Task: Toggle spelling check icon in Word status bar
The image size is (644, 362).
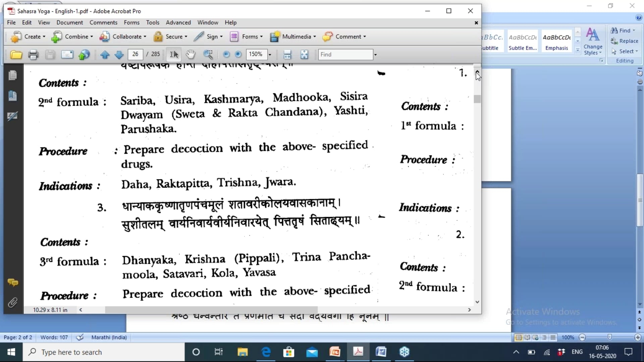Action: (80, 338)
